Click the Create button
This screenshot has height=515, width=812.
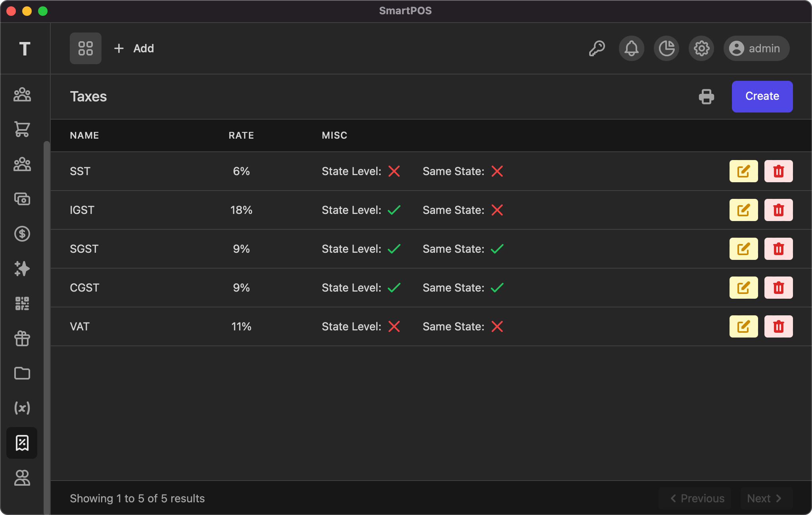pos(762,97)
